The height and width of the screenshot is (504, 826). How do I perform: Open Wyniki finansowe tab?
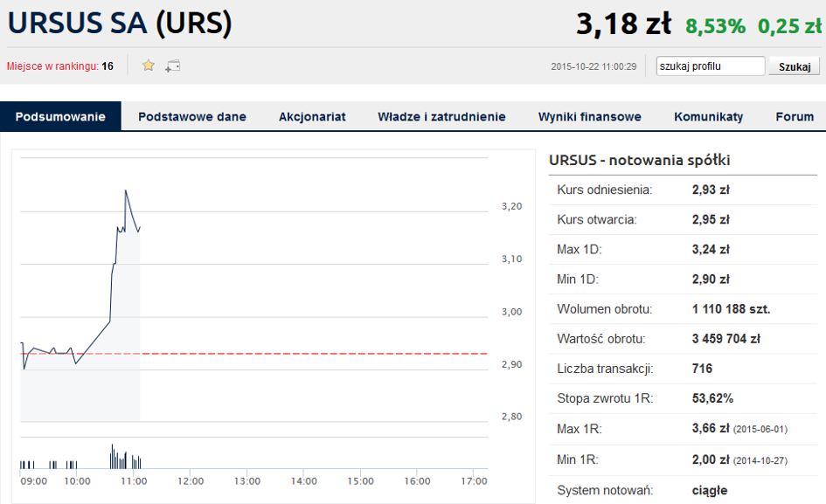point(589,116)
